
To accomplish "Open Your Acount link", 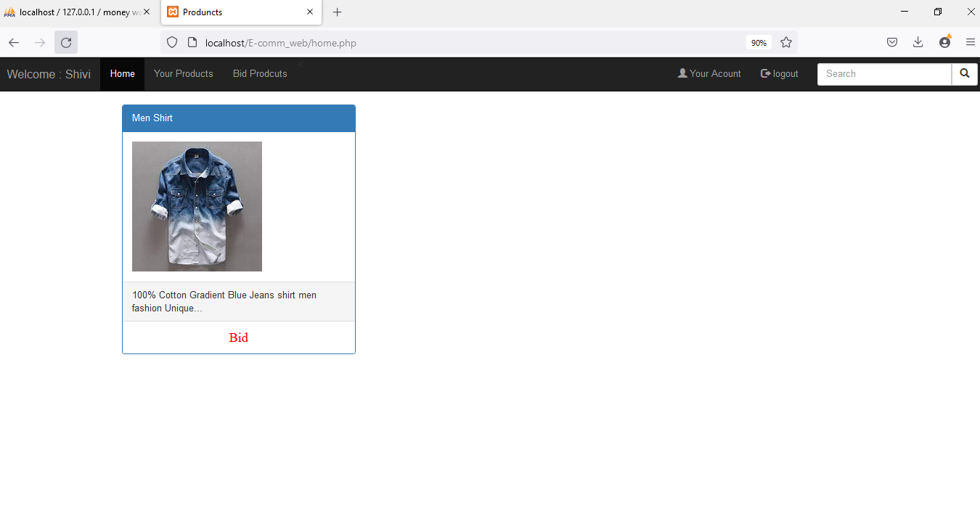I will click(x=709, y=74).
